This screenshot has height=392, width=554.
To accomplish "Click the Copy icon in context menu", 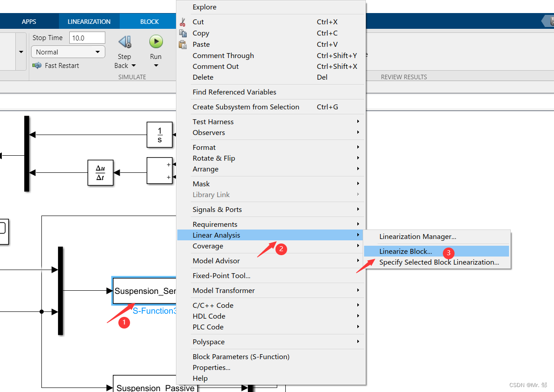I will tap(183, 33).
